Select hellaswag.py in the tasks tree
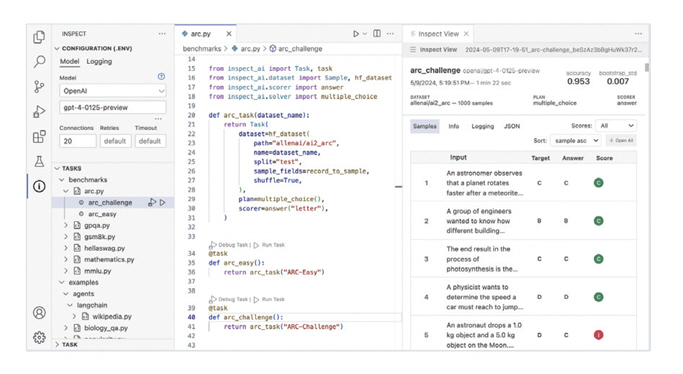 click(105, 248)
